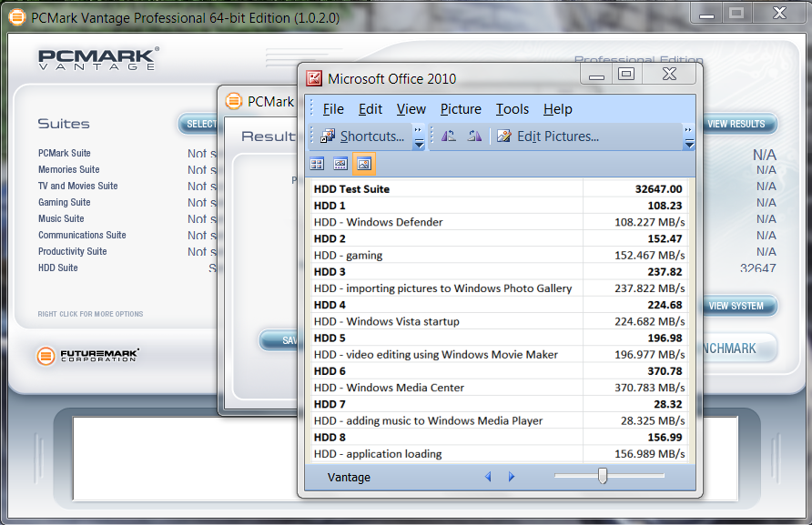Image resolution: width=812 pixels, height=525 pixels.
Task: Click Edit Pictures toolbar button
Action: [548, 136]
